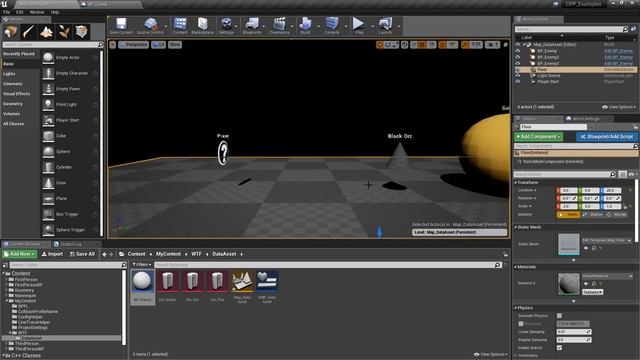The width and height of the screenshot is (640, 360).
Task: Open the Perspective viewport dropdown
Action: point(133,44)
